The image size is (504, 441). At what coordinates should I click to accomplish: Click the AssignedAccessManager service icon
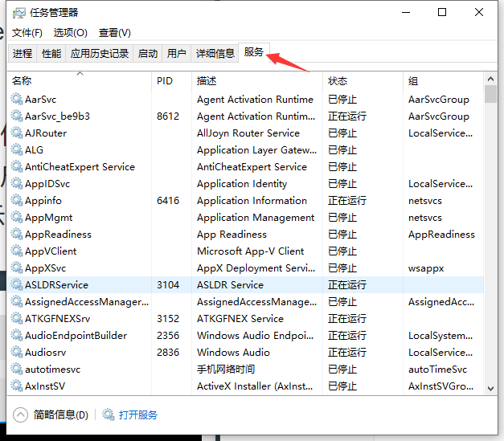(17, 301)
